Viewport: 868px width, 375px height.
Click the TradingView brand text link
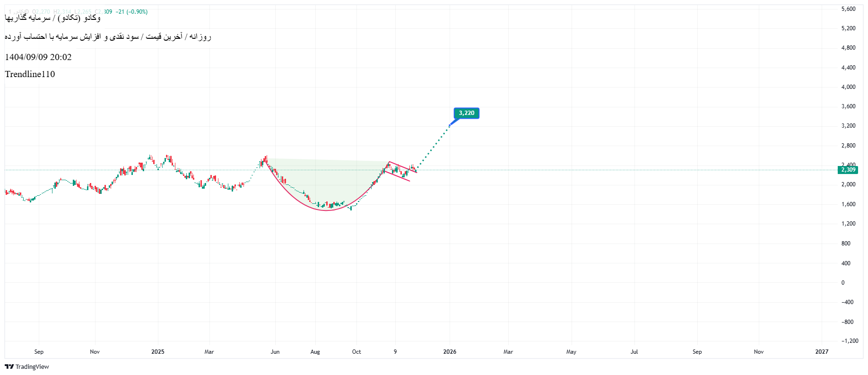(x=32, y=366)
